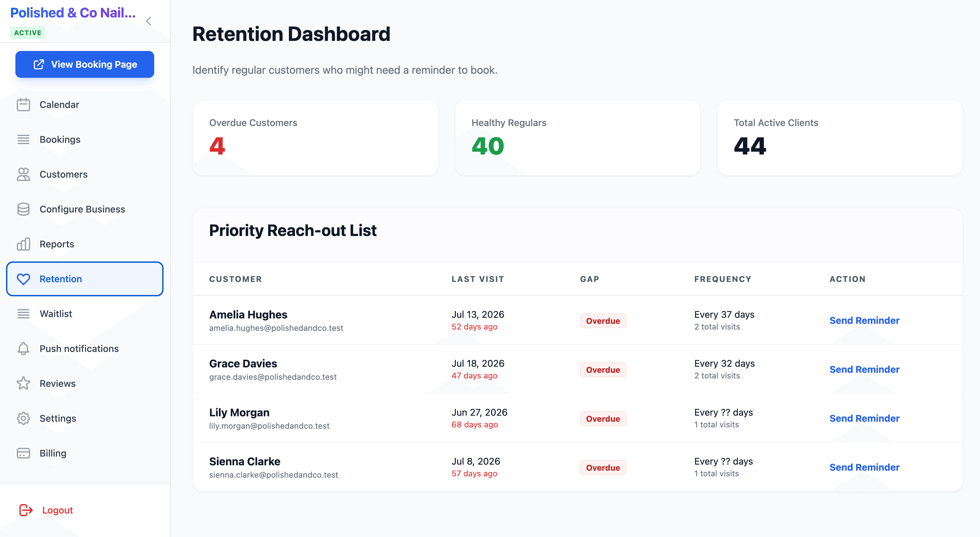Open the Calendar menu item

pyautogui.click(x=85, y=105)
